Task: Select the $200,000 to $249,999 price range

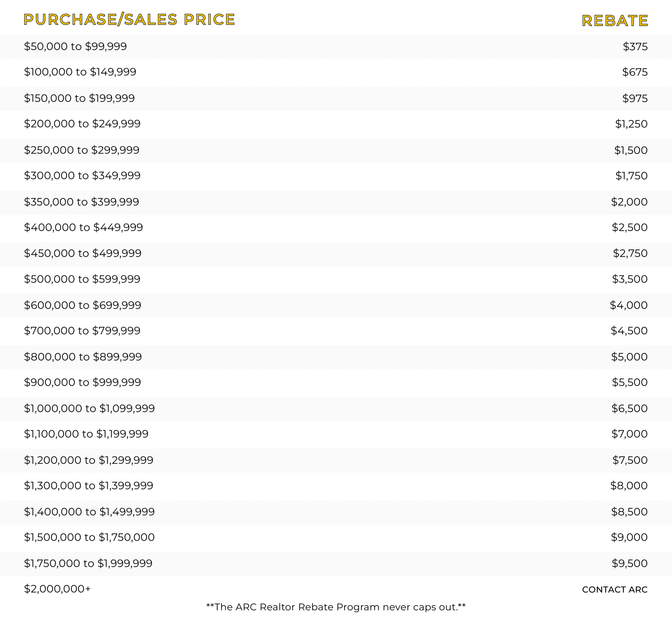Action: tap(82, 124)
